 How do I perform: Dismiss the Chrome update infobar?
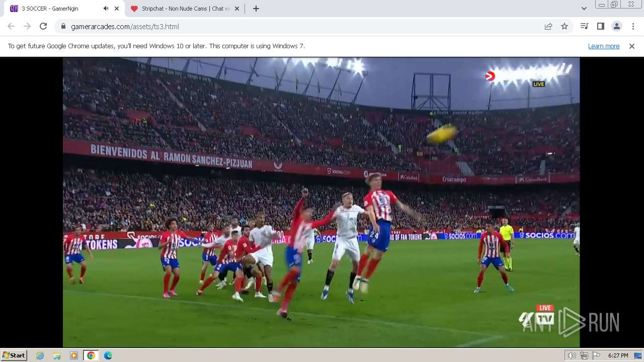pyautogui.click(x=632, y=46)
